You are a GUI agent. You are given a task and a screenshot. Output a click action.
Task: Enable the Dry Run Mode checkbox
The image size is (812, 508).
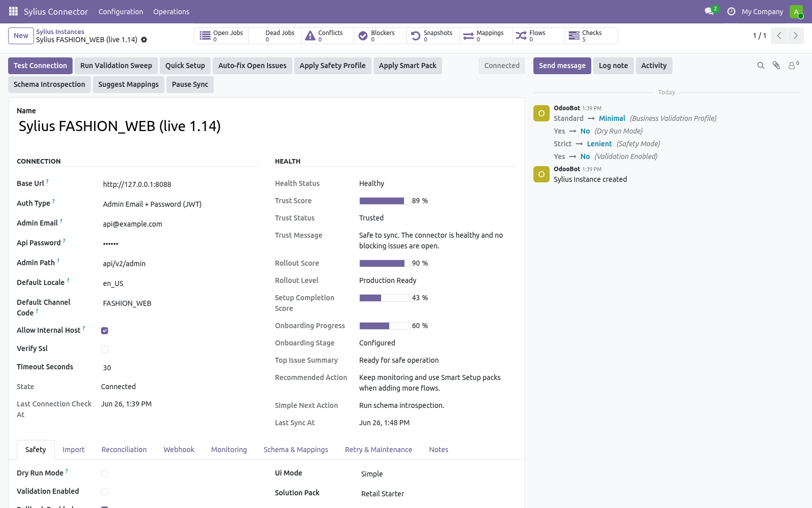[x=105, y=473]
